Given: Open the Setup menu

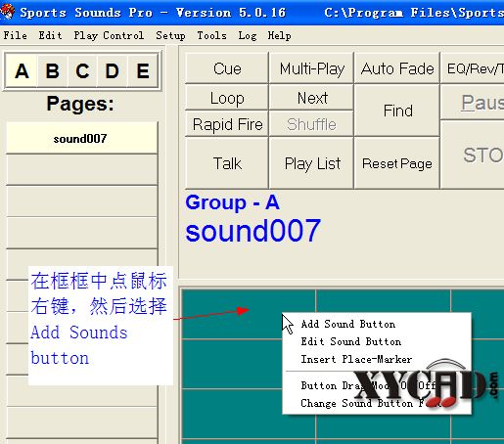Looking at the screenshot, I should pyautogui.click(x=170, y=35).
